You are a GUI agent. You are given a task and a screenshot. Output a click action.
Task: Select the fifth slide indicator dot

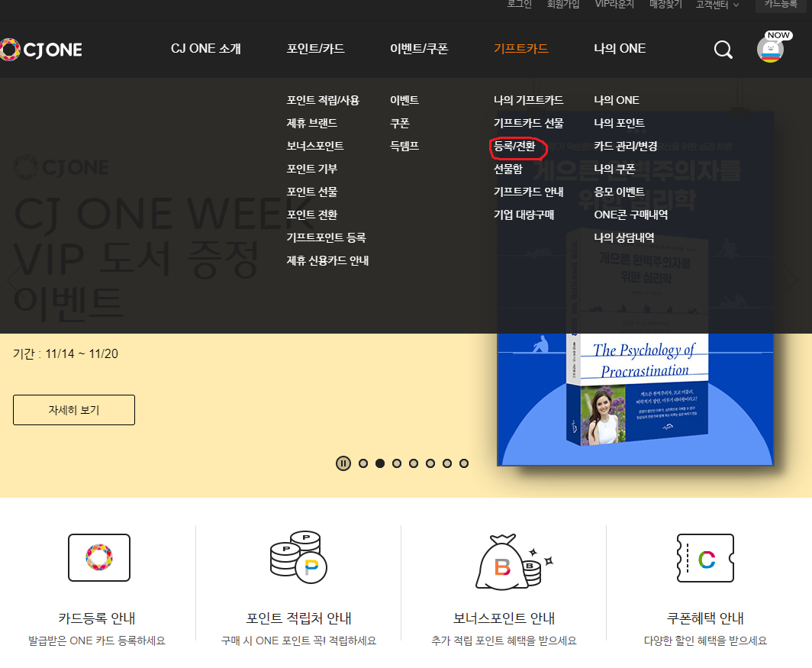pos(430,463)
